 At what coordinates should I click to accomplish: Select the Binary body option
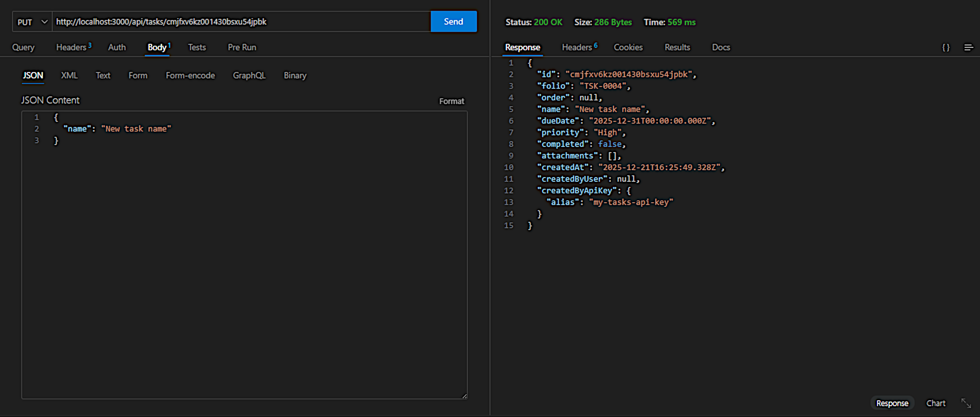[295, 75]
